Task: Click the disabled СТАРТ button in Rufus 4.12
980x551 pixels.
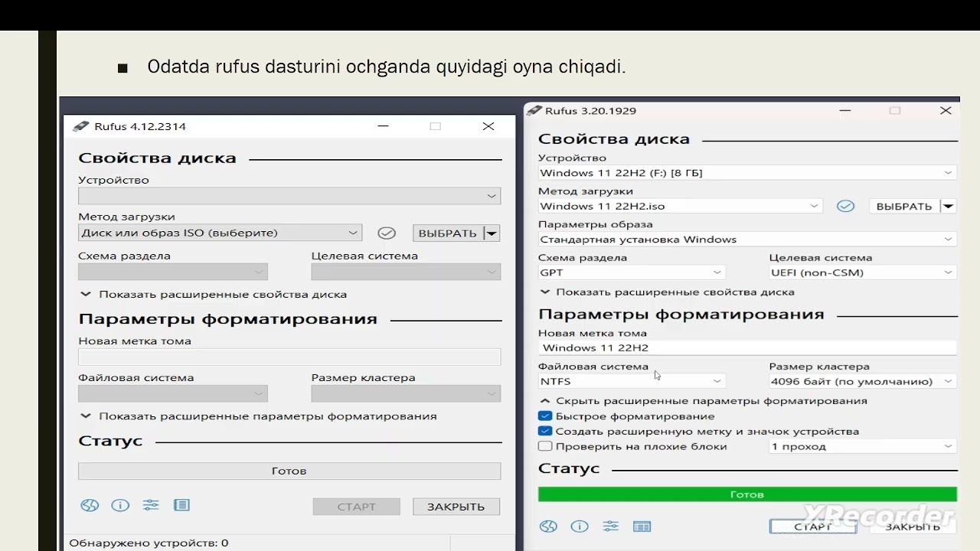Action: point(356,507)
